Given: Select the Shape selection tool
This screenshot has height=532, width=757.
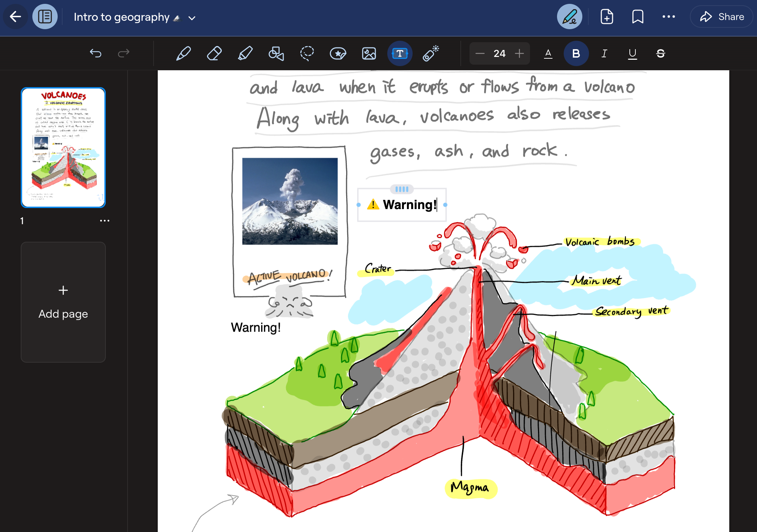Looking at the screenshot, I should [x=276, y=53].
